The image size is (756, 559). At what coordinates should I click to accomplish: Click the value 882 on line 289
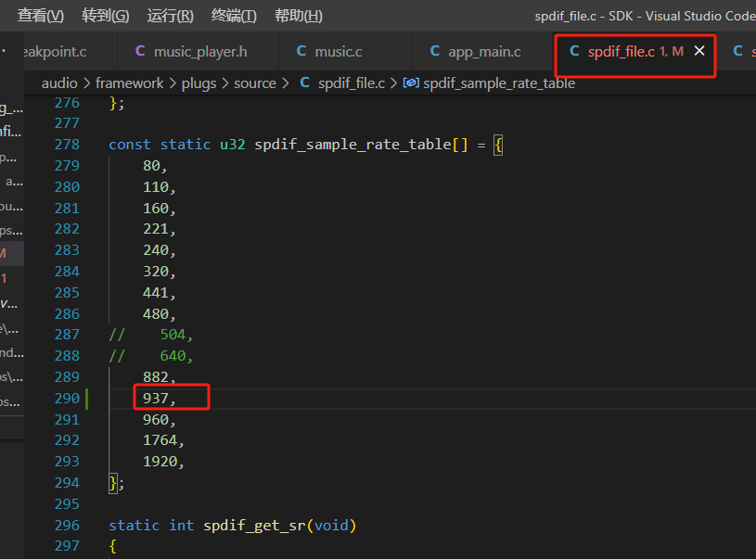(x=155, y=377)
